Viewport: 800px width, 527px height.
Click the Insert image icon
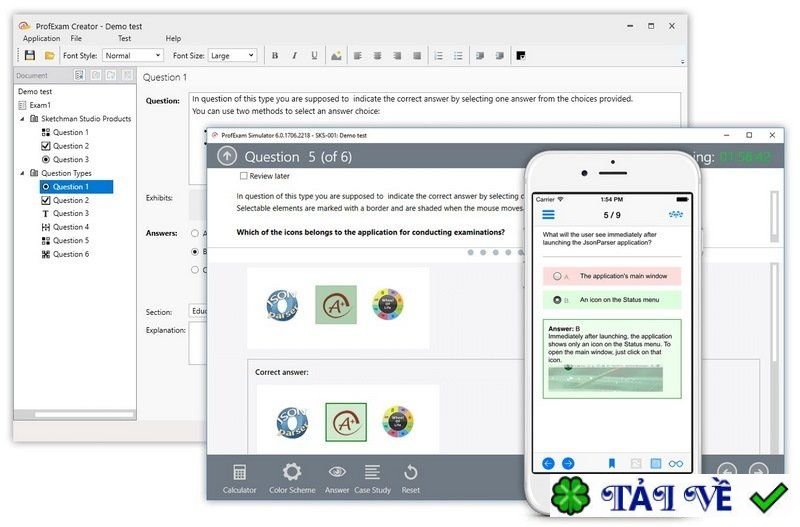coord(336,56)
